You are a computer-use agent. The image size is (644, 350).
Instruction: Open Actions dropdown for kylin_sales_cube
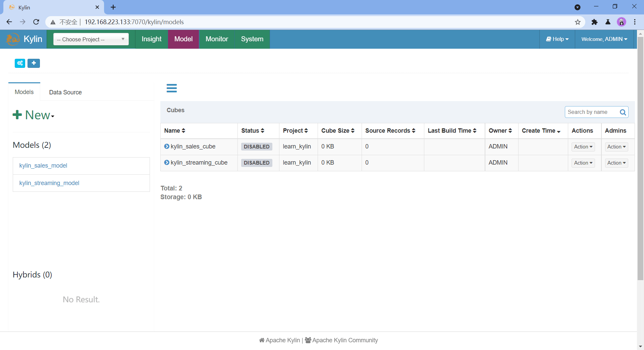click(583, 147)
